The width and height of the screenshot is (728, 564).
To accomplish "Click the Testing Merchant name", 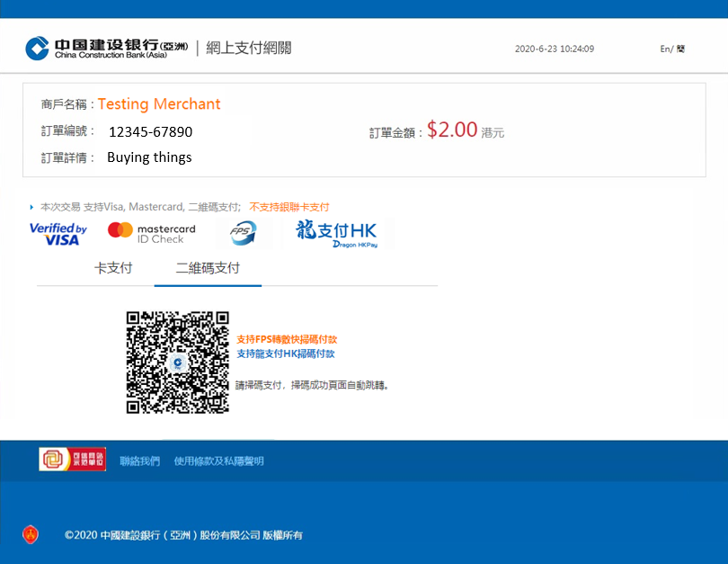I will click(x=159, y=104).
